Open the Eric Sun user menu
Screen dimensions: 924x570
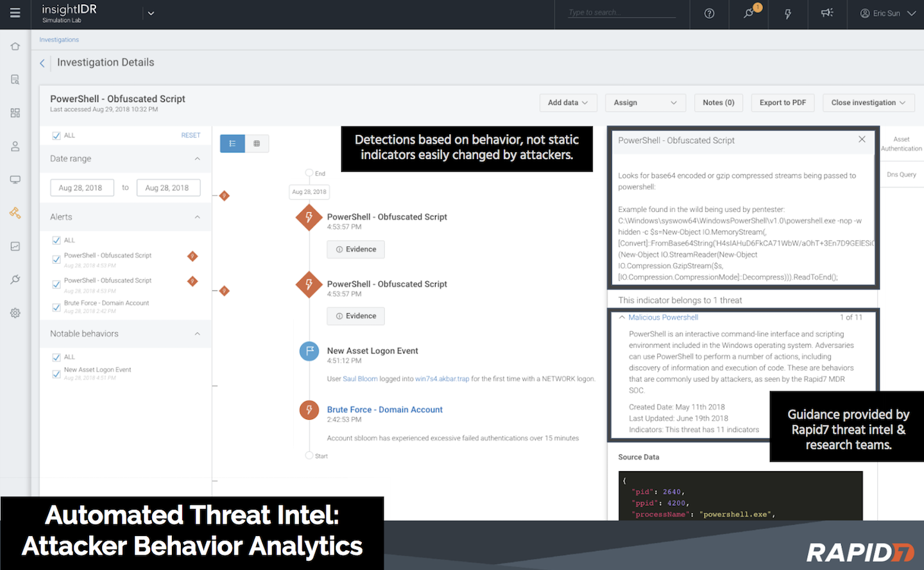(x=887, y=13)
